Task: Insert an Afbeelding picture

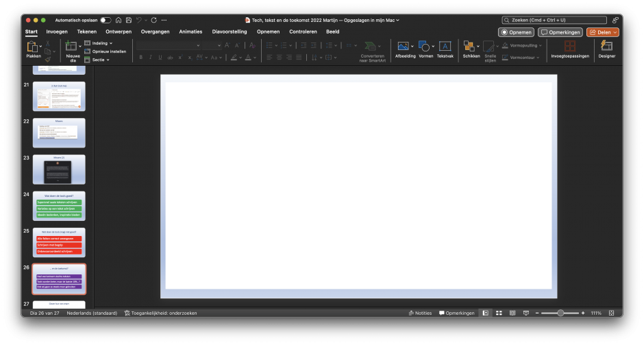Action: 405,50
